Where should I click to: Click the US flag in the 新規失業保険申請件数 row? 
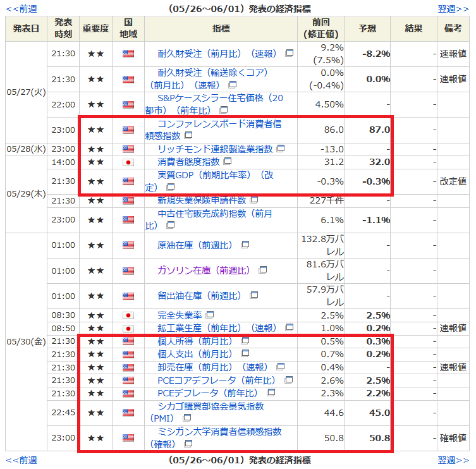click(128, 200)
